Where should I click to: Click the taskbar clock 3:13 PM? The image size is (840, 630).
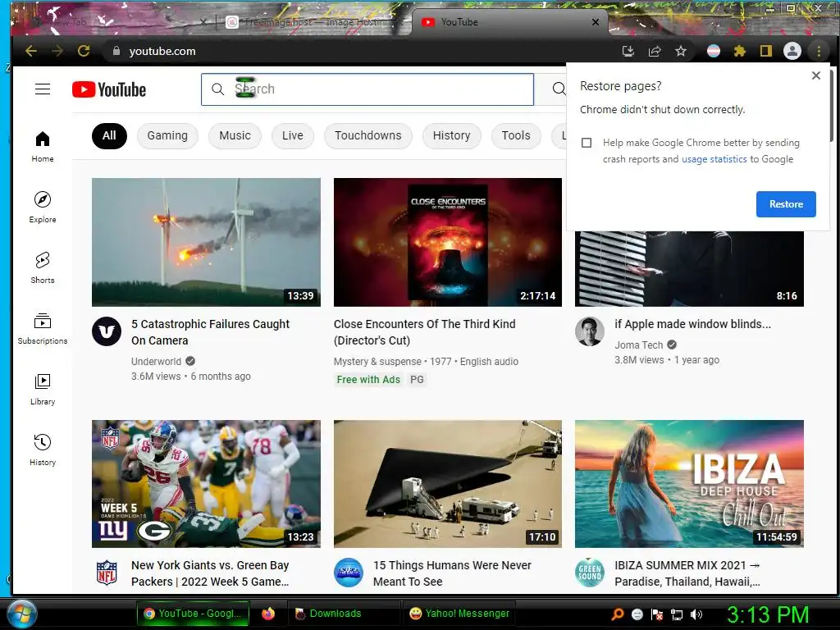tap(768, 614)
